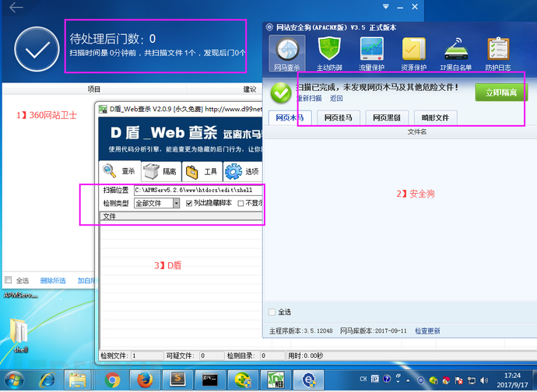
Task: Click the volume speaker tray icon
Action: click(484, 380)
